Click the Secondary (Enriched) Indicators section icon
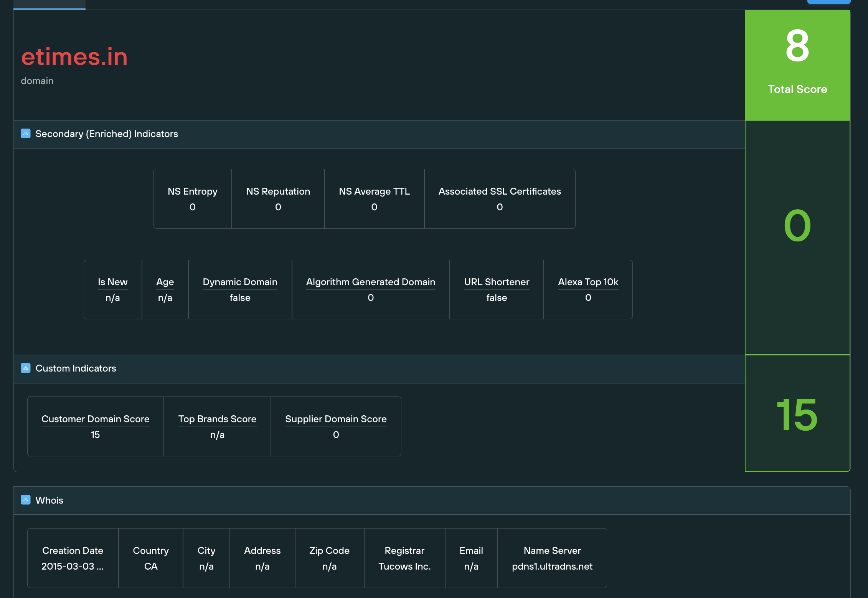Screen dimensions: 868x598 [26, 134]
